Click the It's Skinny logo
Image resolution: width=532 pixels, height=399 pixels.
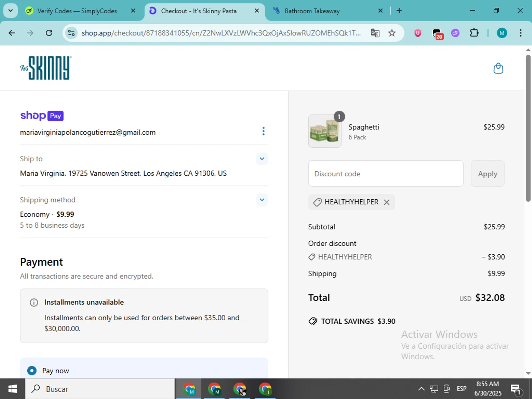(x=46, y=68)
